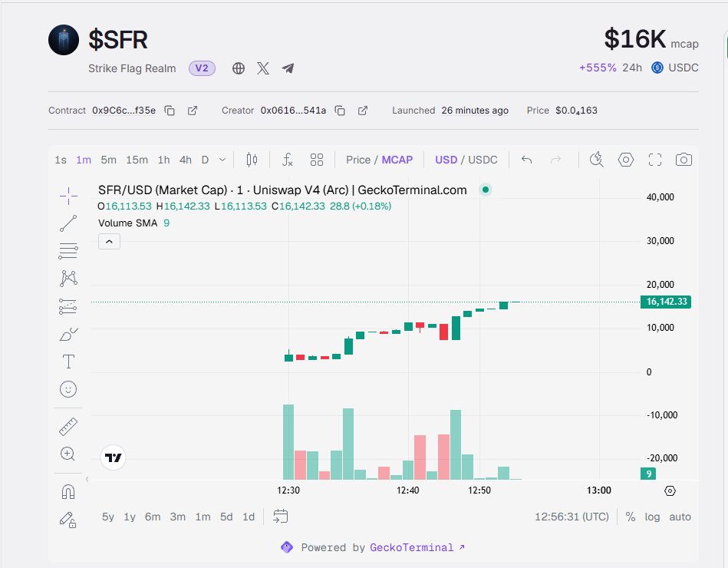Image resolution: width=728 pixels, height=568 pixels.
Task: Select the pattern drawing tool
Action: (68, 278)
